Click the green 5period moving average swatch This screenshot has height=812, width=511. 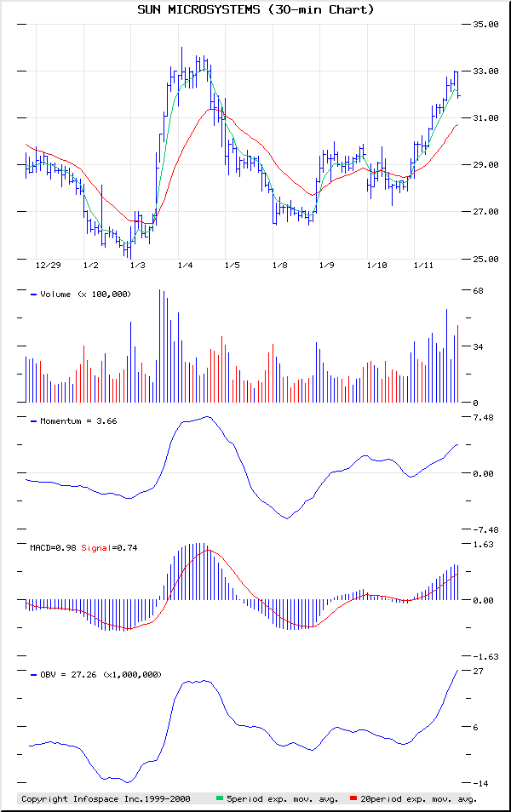(220, 798)
